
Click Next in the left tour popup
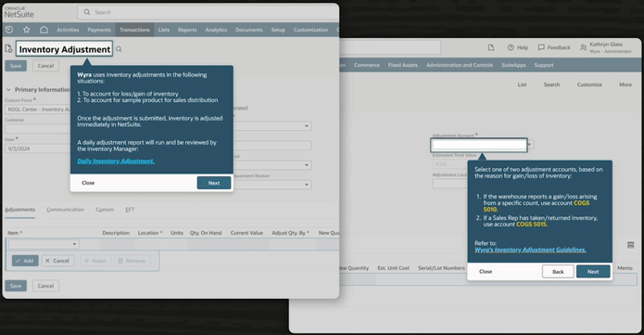tap(214, 183)
